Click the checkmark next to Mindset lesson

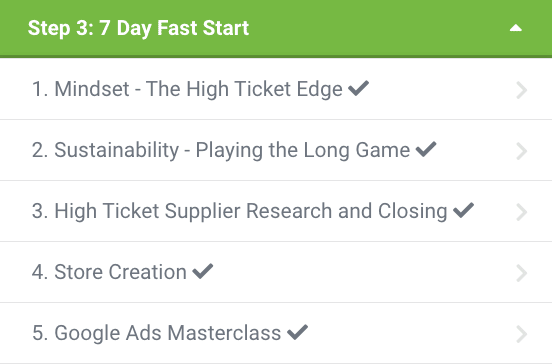pyautogui.click(x=358, y=88)
